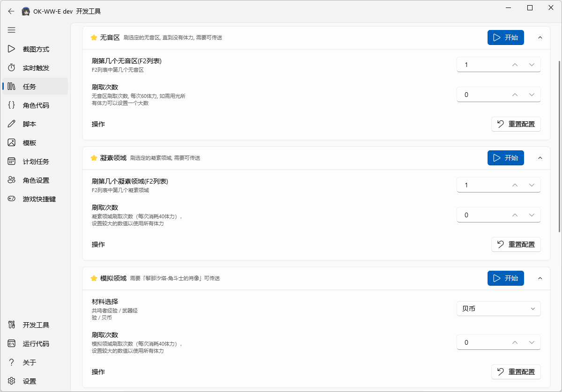
Task: Click the 实时触发 stopwatch icon
Action: point(12,68)
